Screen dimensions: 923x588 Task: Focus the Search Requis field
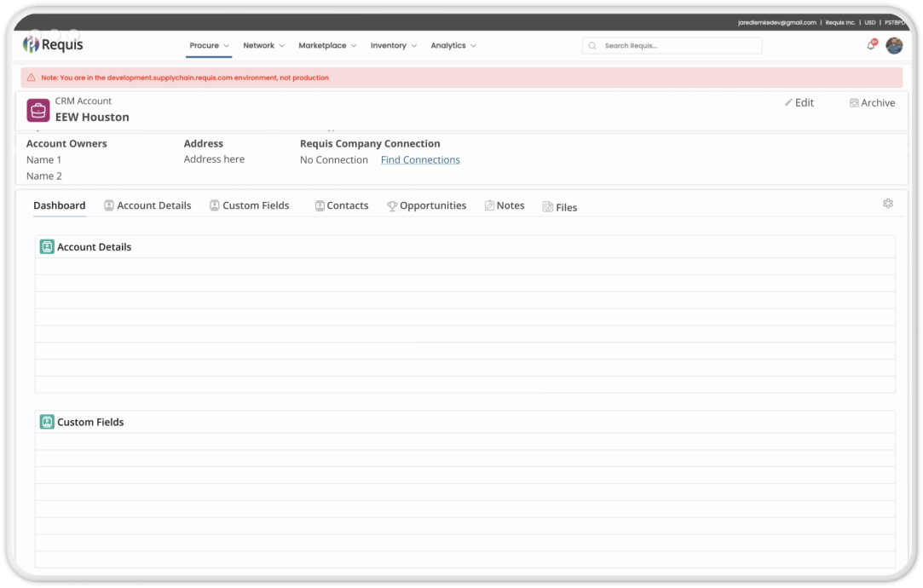click(x=672, y=46)
